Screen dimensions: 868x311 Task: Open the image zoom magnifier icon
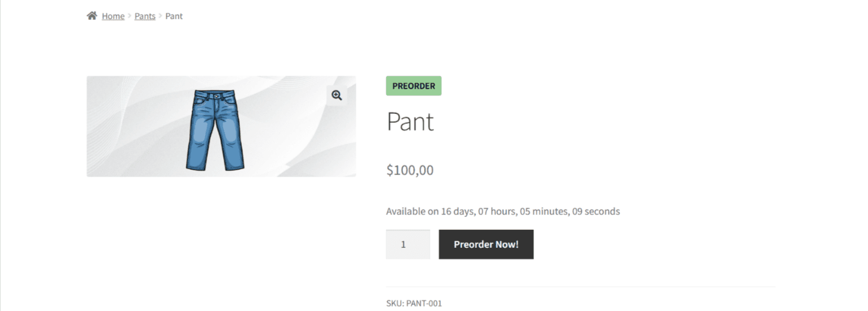click(x=337, y=95)
